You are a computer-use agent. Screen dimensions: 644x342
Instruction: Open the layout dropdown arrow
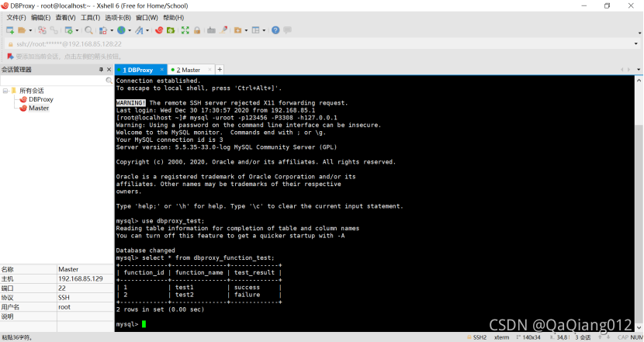coord(264,30)
